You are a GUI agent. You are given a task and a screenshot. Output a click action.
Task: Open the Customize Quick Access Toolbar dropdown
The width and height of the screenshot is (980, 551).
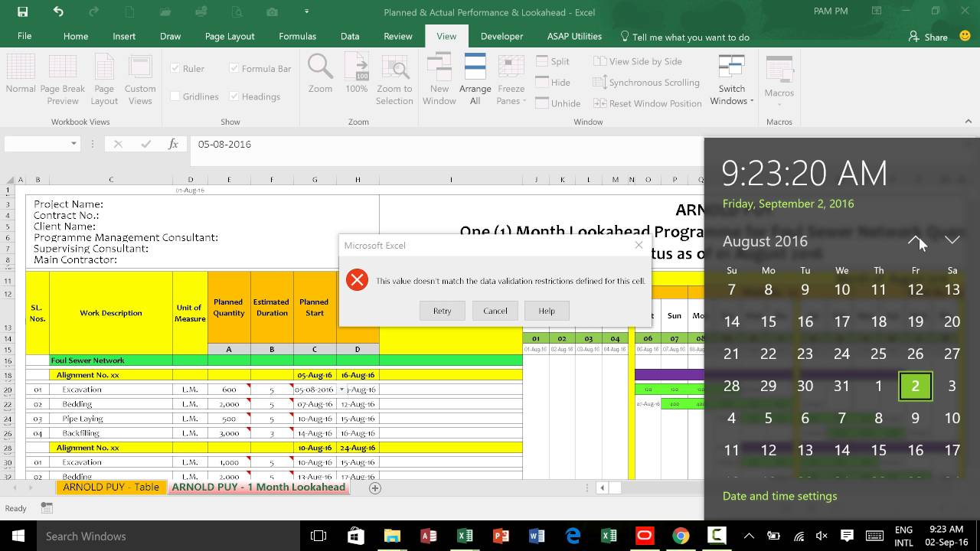306,11
